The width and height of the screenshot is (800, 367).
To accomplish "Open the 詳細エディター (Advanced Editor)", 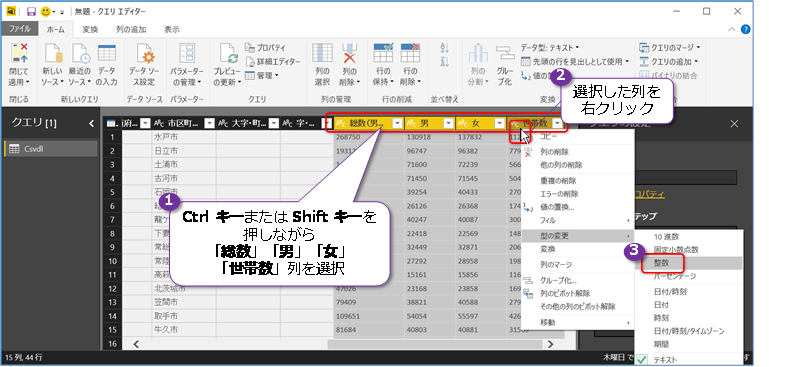I will pyautogui.click(x=272, y=62).
